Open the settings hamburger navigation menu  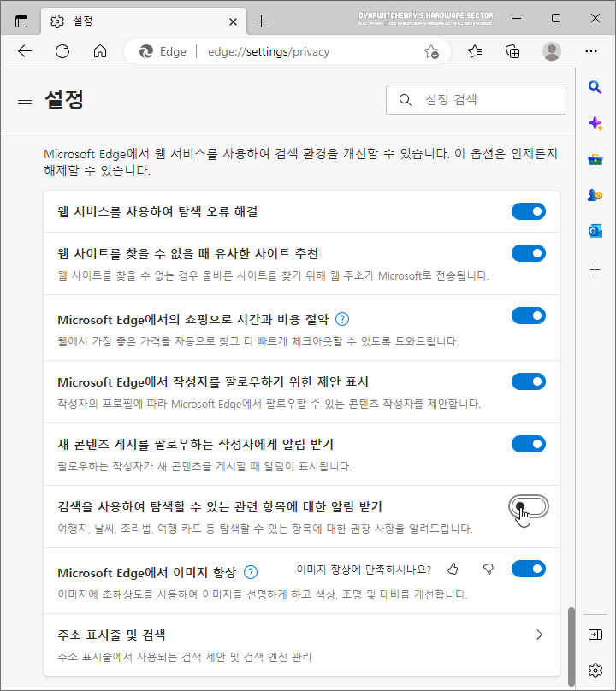25,100
